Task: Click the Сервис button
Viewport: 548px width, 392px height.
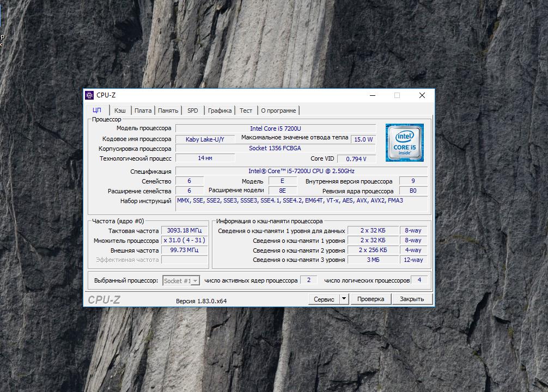Action: click(x=324, y=299)
